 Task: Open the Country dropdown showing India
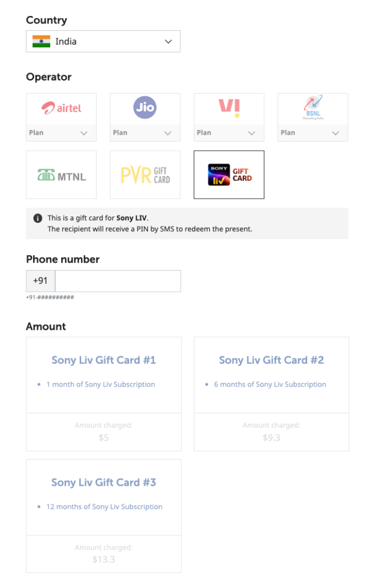click(103, 41)
